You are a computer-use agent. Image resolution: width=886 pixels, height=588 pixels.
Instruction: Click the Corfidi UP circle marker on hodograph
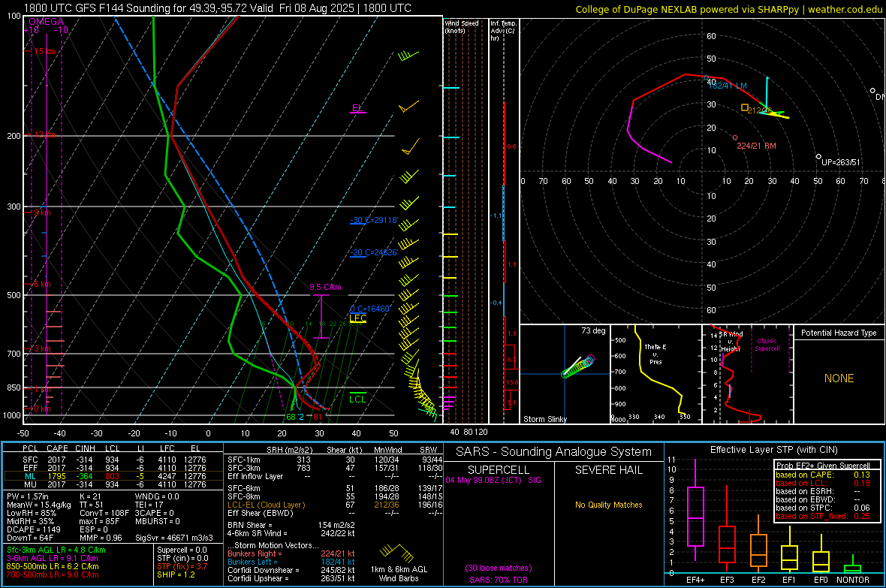pos(818,157)
